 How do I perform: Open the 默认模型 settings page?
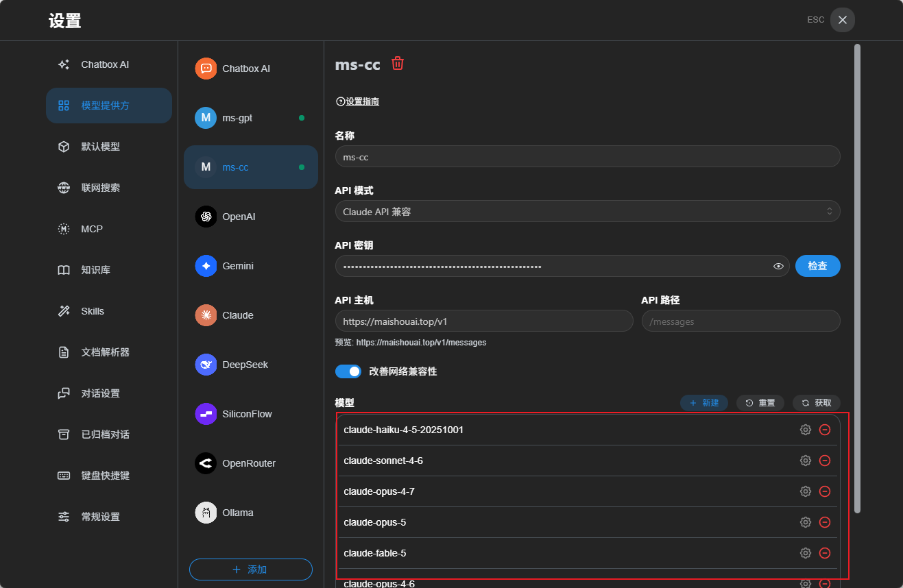[108, 147]
